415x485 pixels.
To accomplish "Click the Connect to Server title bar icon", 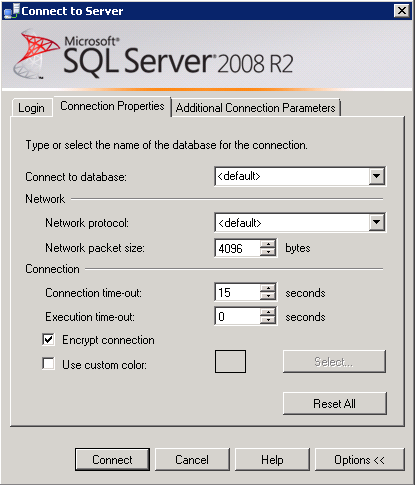I will [x=11, y=11].
